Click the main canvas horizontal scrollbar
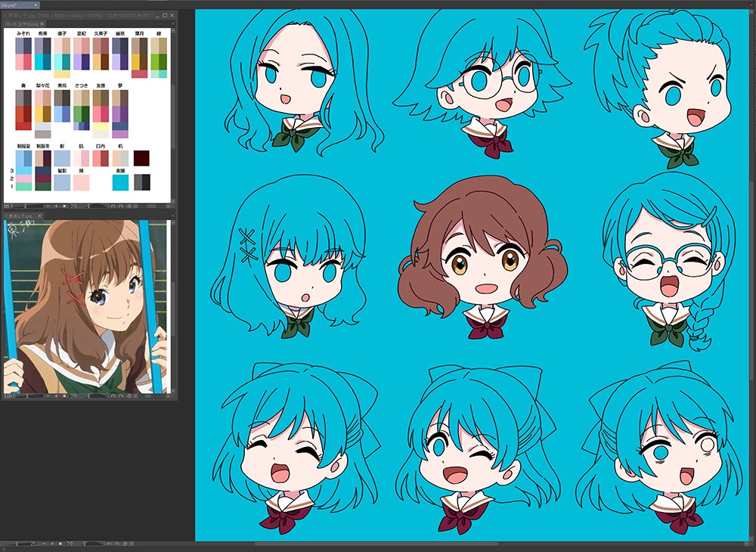 376,544
